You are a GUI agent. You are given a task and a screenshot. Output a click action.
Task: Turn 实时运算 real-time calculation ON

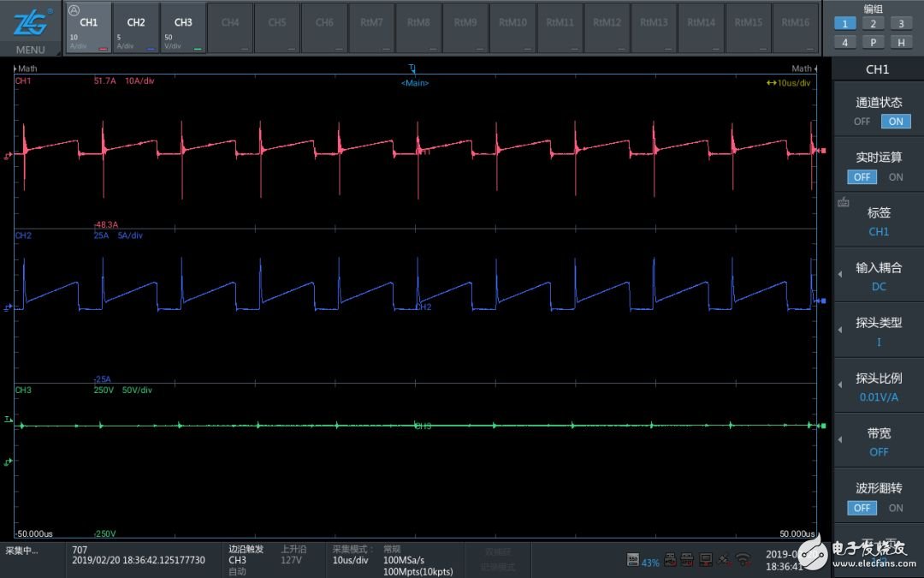[895, 177]
